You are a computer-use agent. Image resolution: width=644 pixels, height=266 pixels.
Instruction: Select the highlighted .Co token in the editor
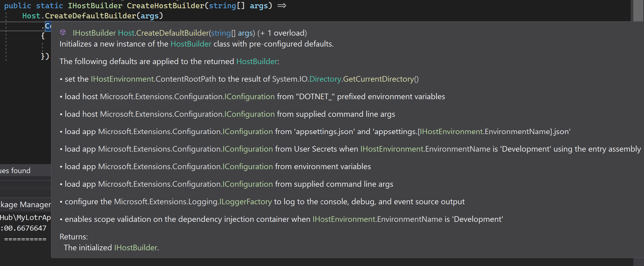pos(48,26)
